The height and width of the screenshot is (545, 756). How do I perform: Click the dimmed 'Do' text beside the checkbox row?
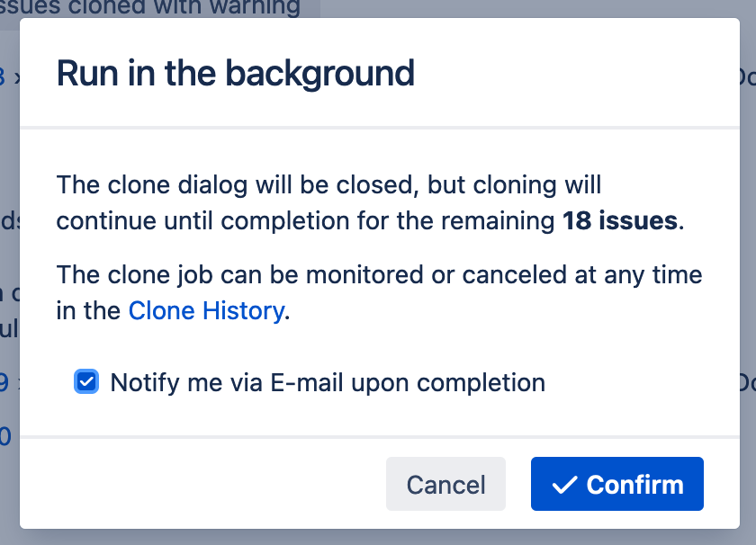[746, 382]
